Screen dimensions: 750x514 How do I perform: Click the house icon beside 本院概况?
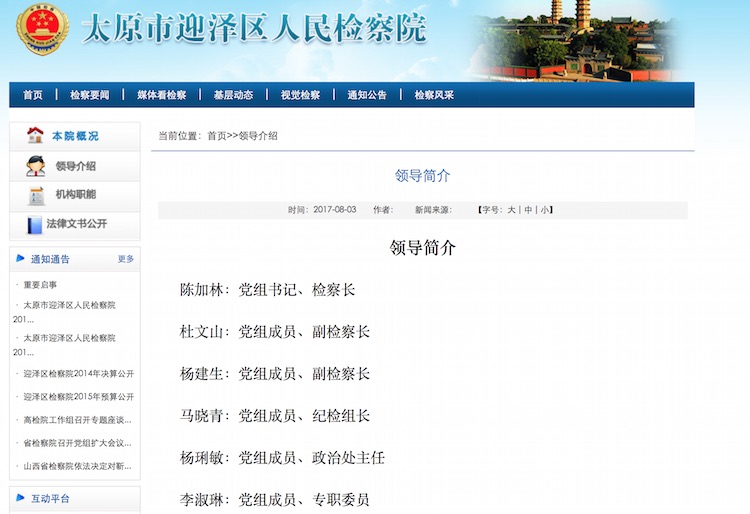tap(35, 135)
